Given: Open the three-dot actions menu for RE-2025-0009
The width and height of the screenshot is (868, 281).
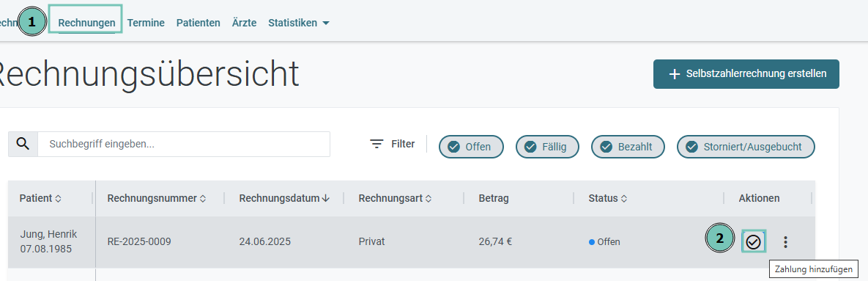Looking at the screenshot, I should point(785,241).
